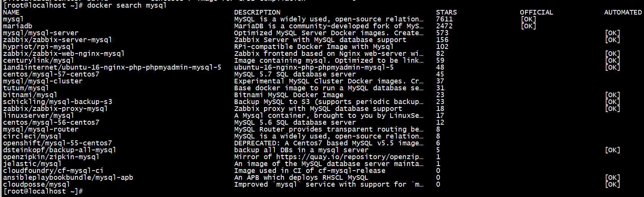Click the AUTOMATED column header

pos(623,12)
